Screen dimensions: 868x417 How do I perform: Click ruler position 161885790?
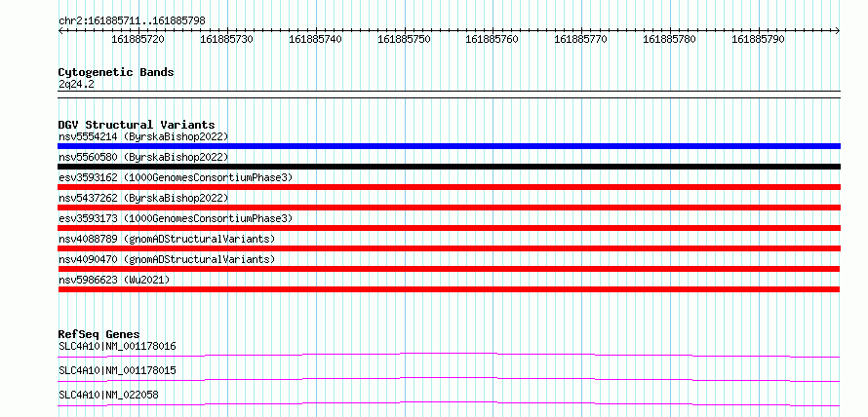point(759,39)
